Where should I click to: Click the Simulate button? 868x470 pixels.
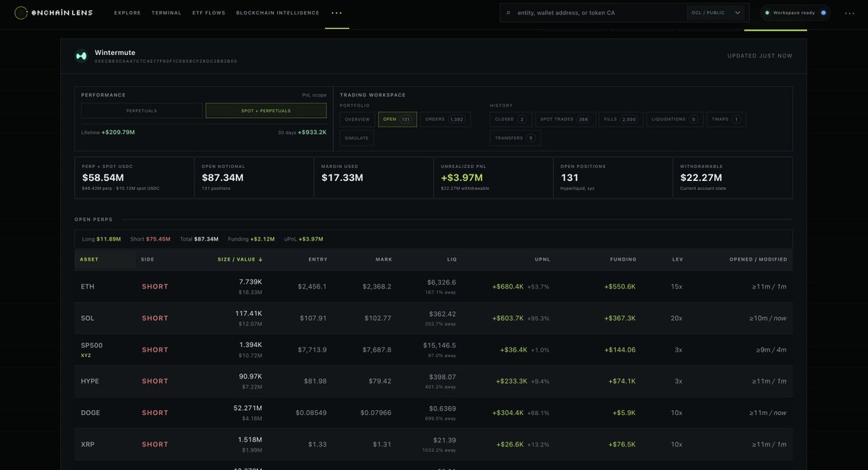(356, 138)
